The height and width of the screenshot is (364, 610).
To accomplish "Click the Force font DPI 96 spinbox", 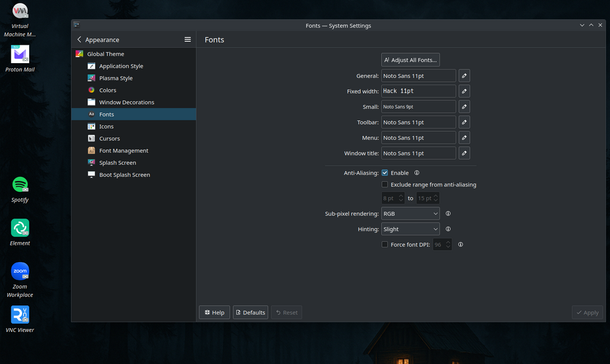I will [x=443, y=245].
